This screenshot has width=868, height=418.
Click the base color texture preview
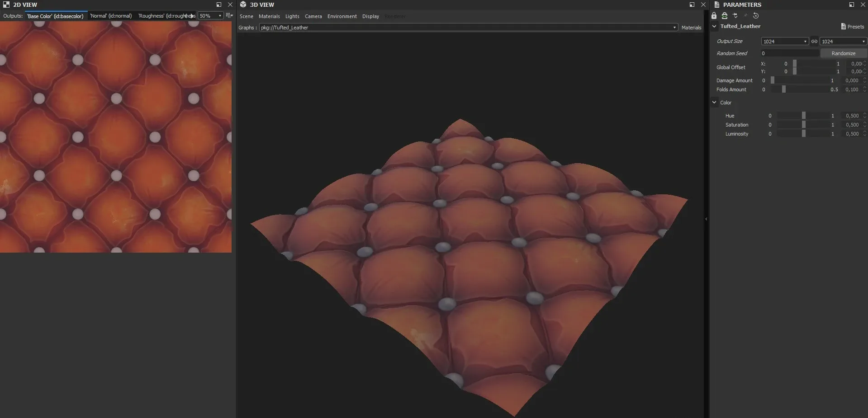click(x=116, y=137)
